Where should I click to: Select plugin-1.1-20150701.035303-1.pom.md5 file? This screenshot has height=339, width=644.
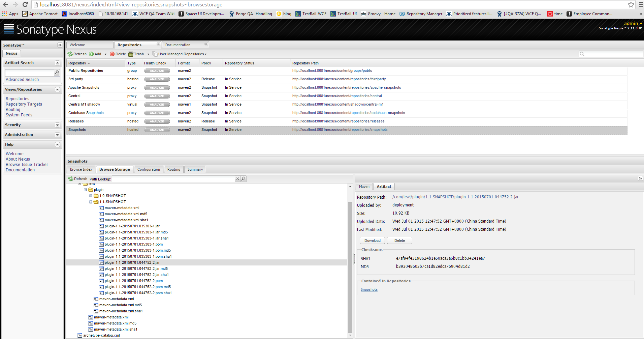coord(138,251)
